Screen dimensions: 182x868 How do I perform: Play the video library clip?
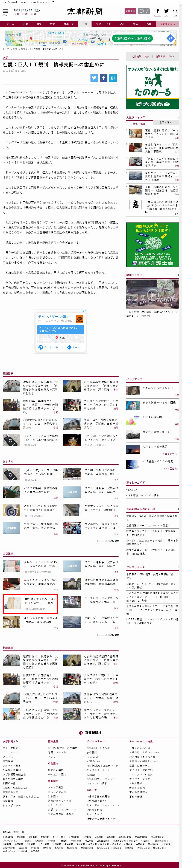(x=152, y=294)
